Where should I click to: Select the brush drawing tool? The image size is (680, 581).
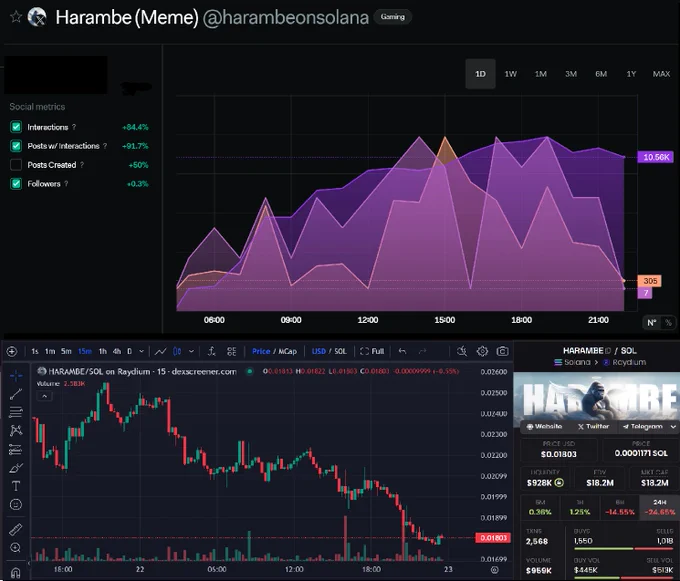pos(16,468)
